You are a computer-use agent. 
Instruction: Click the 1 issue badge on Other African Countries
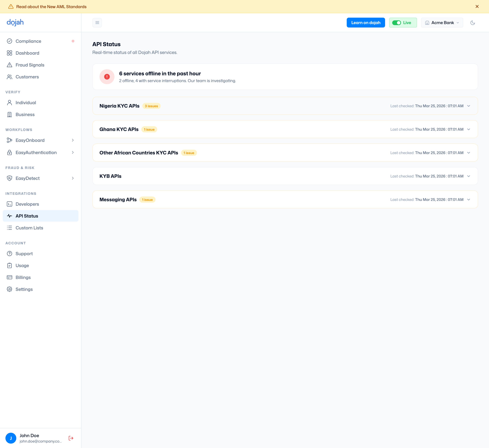(x=189, y=153)
